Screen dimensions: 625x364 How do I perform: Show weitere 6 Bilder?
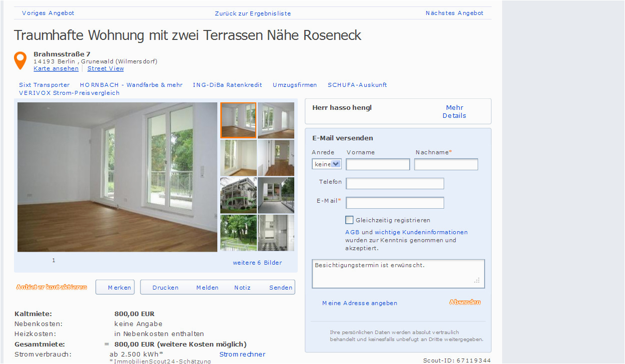[257, 263]
